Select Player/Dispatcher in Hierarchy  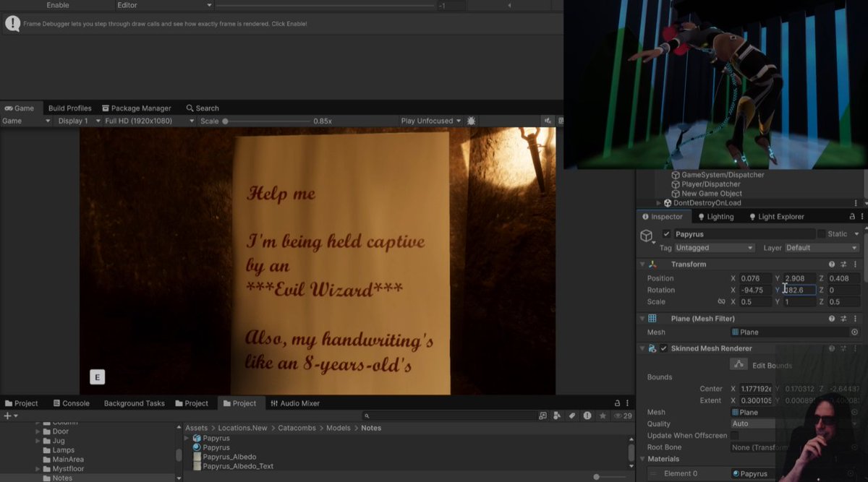tap(706, 184)
